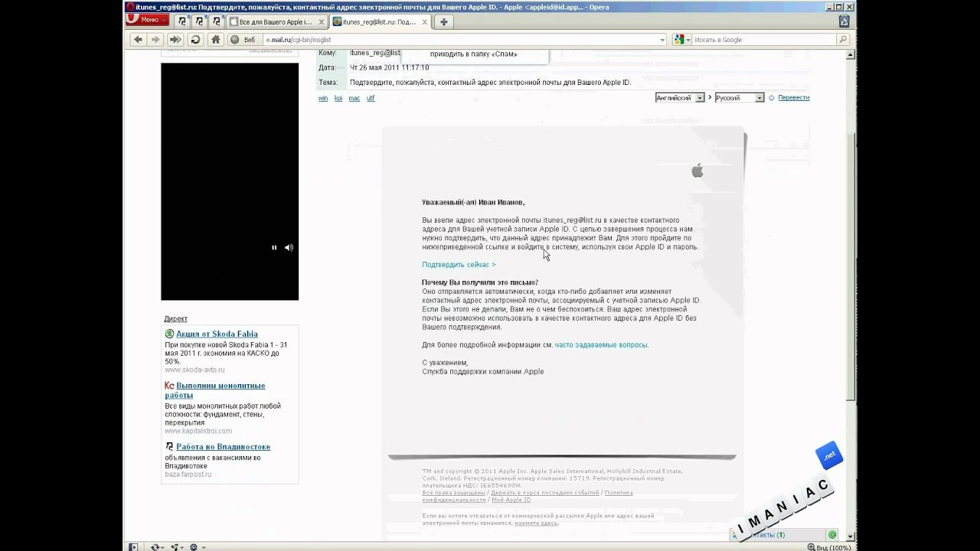
Task: Open source language dropdown 'Английский'
Action: pos(680,98)
